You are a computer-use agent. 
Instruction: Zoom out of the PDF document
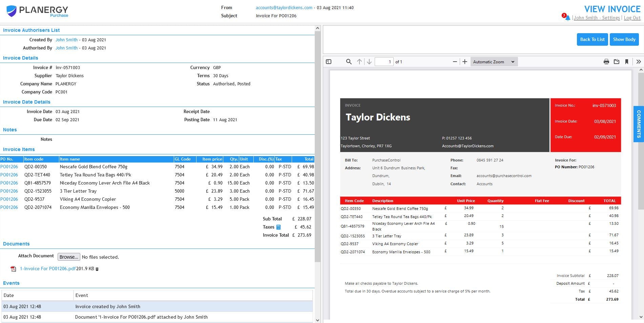point(455,62)
